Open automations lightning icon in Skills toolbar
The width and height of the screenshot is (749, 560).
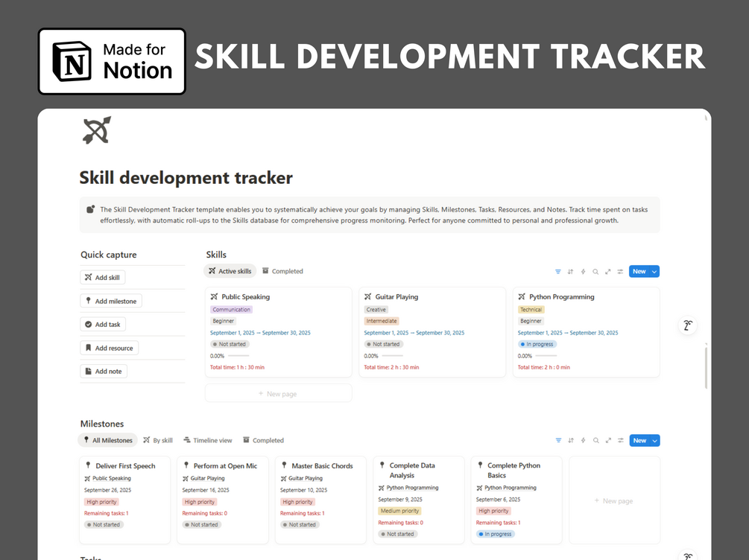[583, 272]
